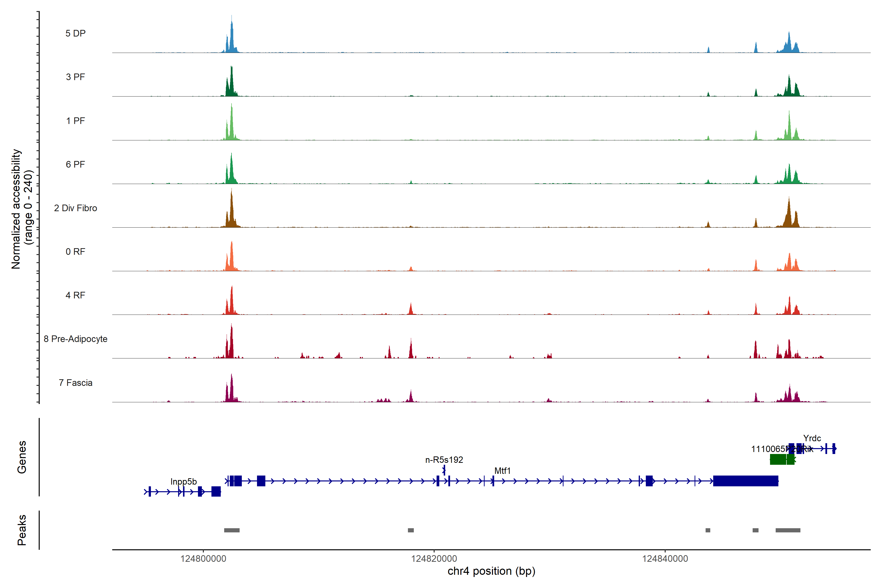Click the 8 Pre-Adipocyte track label
882x588 pixels.
(x=75, y=339)
